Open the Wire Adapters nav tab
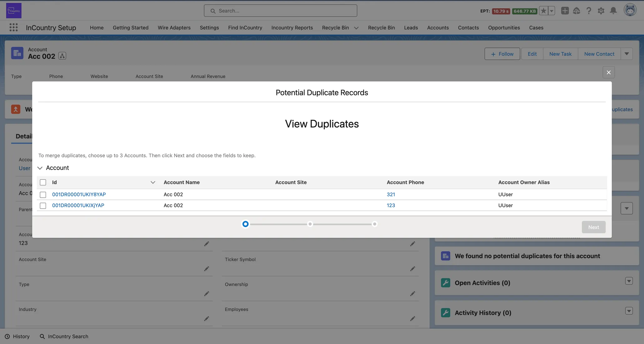Viewport: 644px width, 344px height. coord(174,28)
